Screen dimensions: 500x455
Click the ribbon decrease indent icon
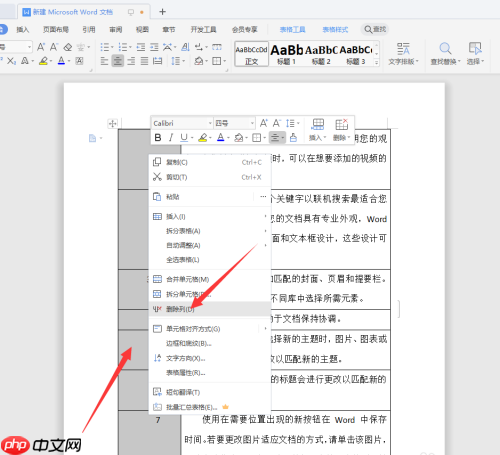point(141,47)
